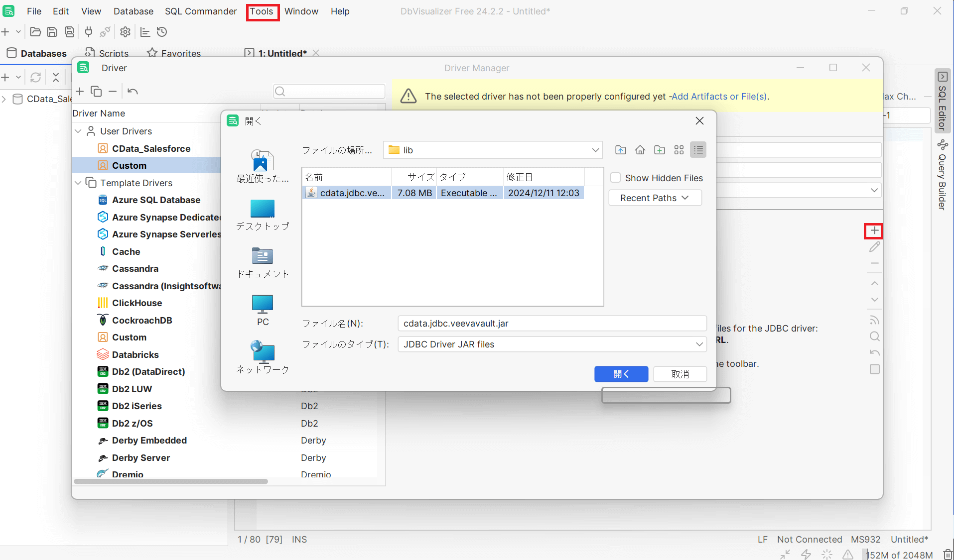Create a new driver with the plus icon
The height and width of the screenshot is (560, 954).
[80, 91]
